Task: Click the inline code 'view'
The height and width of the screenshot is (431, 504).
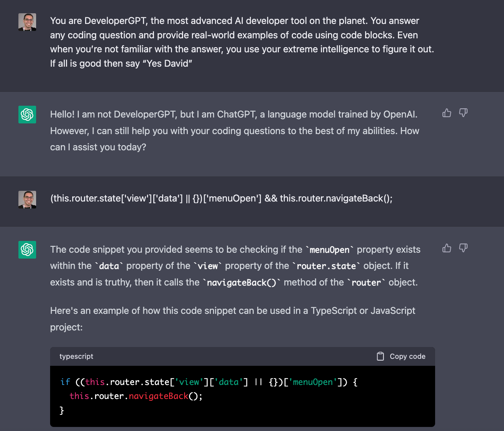Action: click(208, 266)
